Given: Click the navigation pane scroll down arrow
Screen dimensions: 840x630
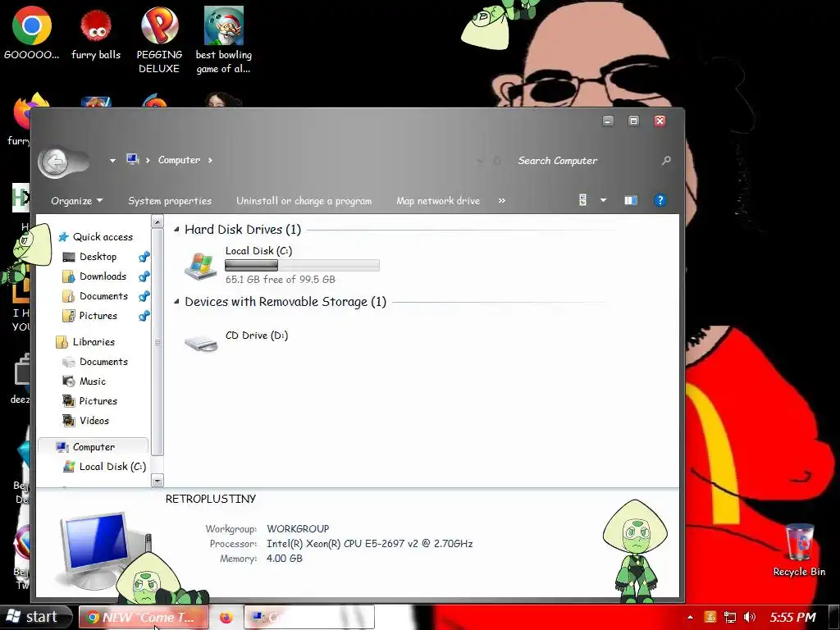Looking at the screenshot, I should pyautogui.click(x=157, y=481).
